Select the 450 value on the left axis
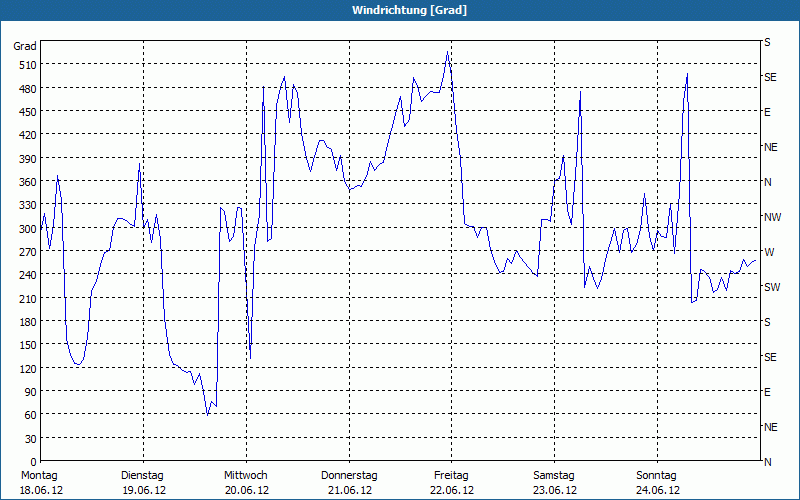This screenshot has height=500, width=800. tap(28, 112)
